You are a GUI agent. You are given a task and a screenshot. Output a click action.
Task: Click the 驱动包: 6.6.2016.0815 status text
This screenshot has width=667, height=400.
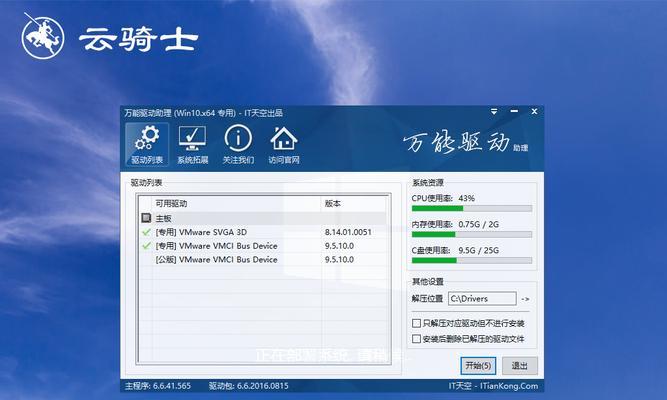(248, 386)
